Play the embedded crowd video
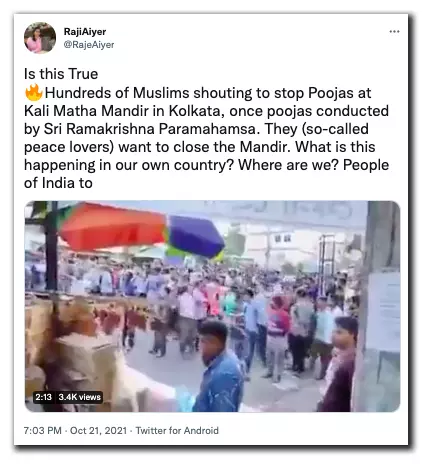The image size is (427, 464). [x=212, y=306]
